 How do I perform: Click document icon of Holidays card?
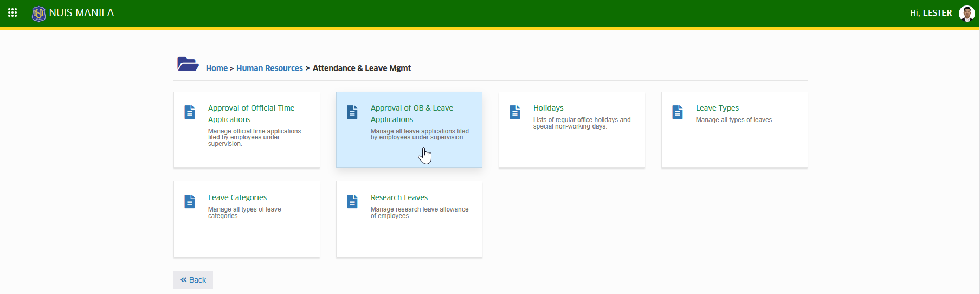click(515, 112)
